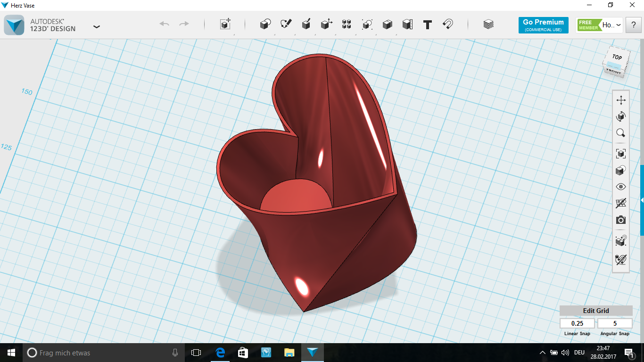This screenshot has width=644, height=362.
Task: Click the Undo arrow
Action: tap(164, 24)
